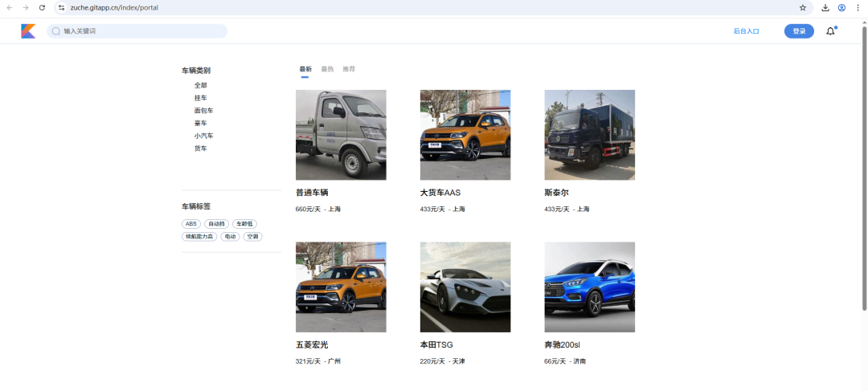This screenshot has width=868, height=391.
Task: Open the browser three-dot menu
Action: (858, 8)
